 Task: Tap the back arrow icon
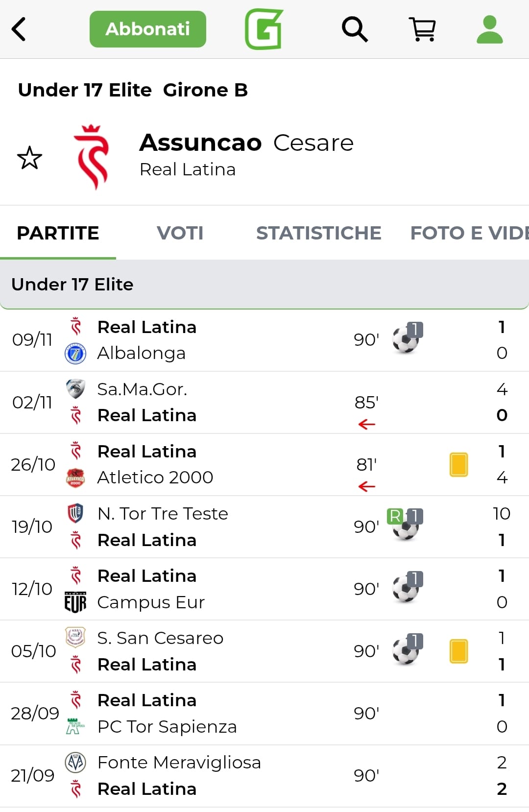(x=19, y=29)
